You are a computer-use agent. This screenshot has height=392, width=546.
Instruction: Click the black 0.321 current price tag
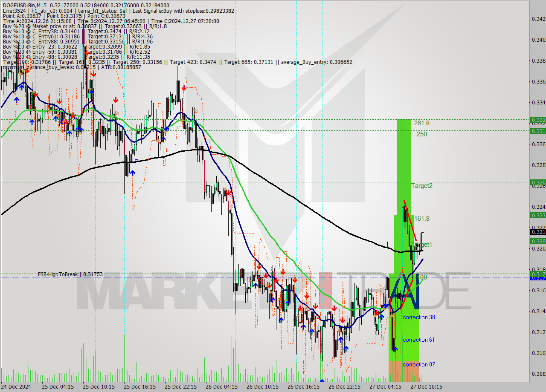(x=537, y=232)
